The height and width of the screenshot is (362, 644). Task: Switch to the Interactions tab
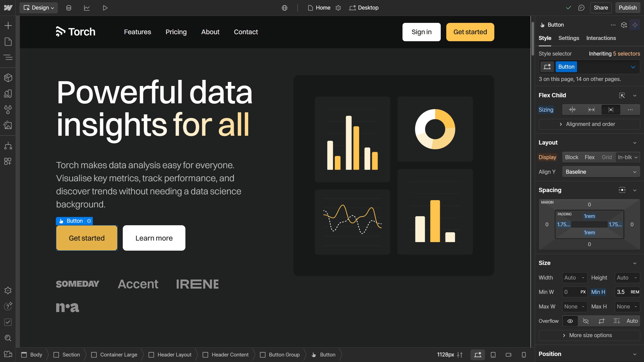pos(601,38)
